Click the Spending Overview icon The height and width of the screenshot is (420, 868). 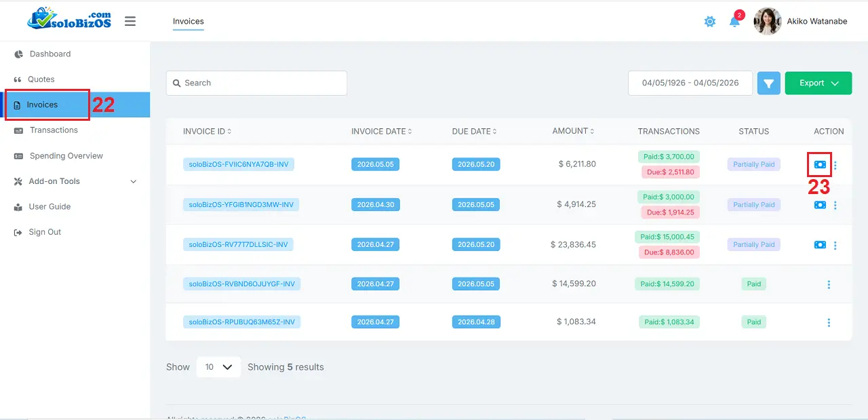tap(18, 156)
